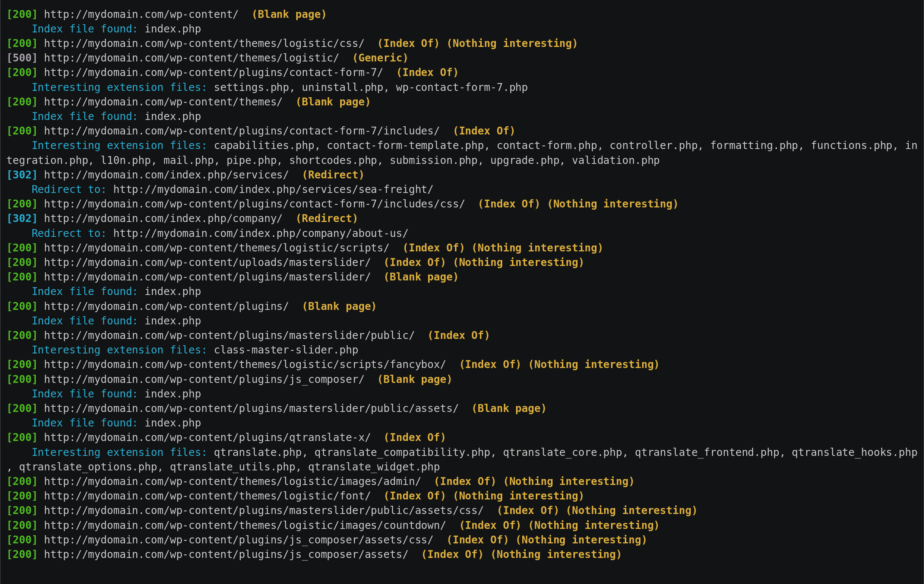The image size is (924, 584).
Task: Select uninstall.php file name
Action: 343,88
